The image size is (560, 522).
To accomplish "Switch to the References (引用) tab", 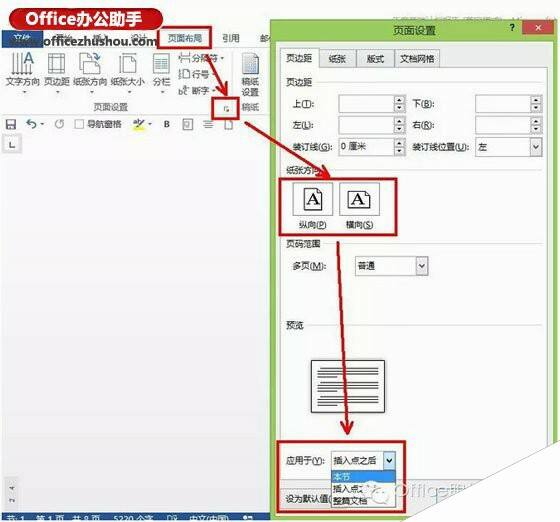I will [231, 38].
